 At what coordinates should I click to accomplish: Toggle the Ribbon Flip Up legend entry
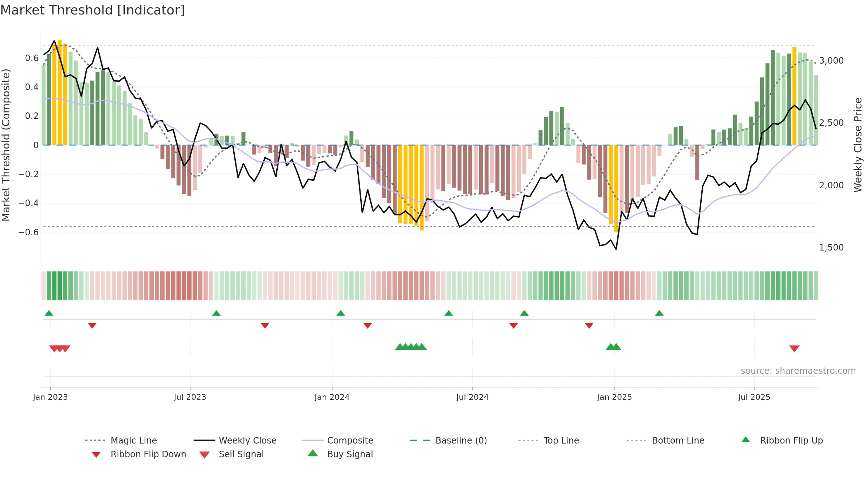tap(782, 440)
